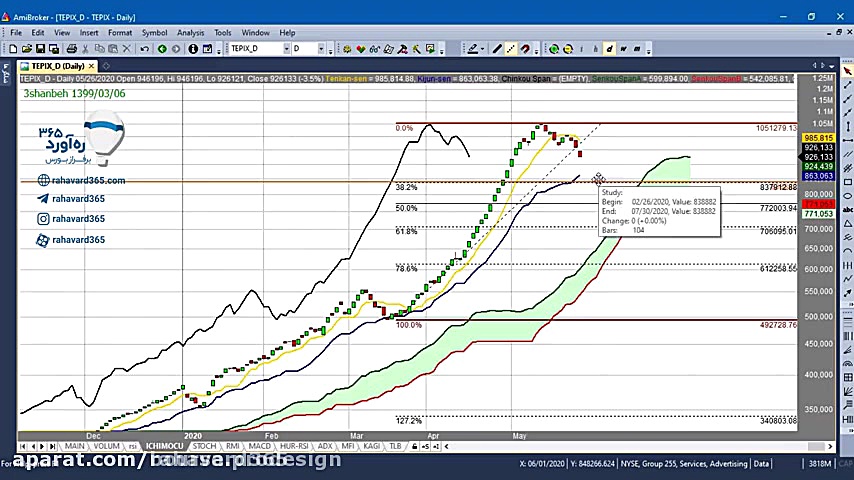Click the Print icon in toolbar
854x480 pixels.
pos(71,49)
